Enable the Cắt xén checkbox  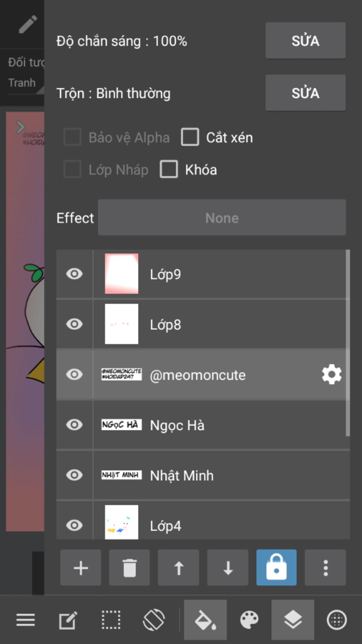(x=190, y=137)
